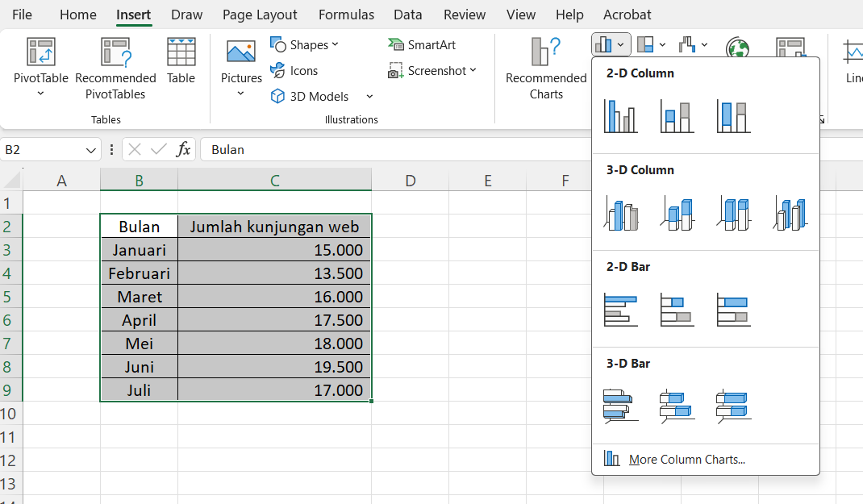Image resolution: width=863 pixels, height=504 pixels.
Task: Open the Waterfall or Stock chart dropdown
Action: pyautogui.click(x=693, y=44)
